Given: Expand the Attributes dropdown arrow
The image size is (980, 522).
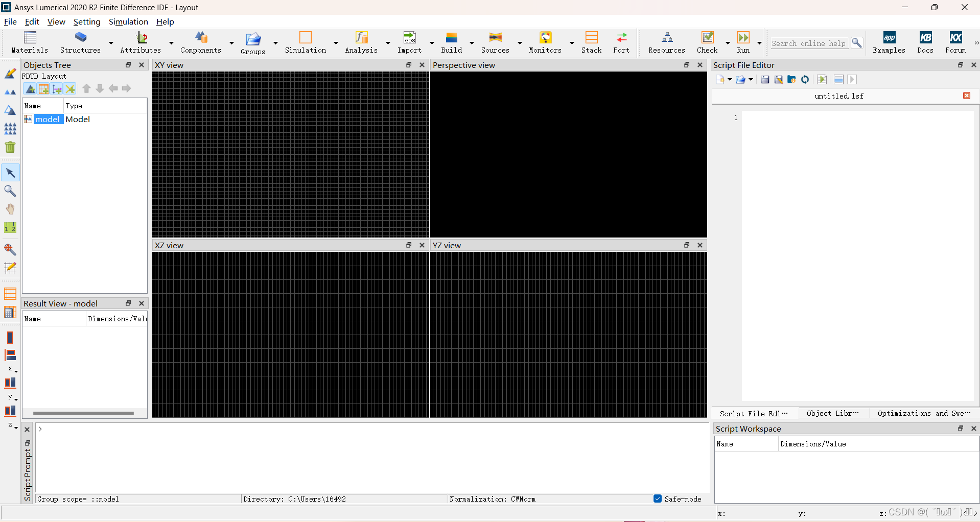Looking at the screenshot, I should click(171, 43).
